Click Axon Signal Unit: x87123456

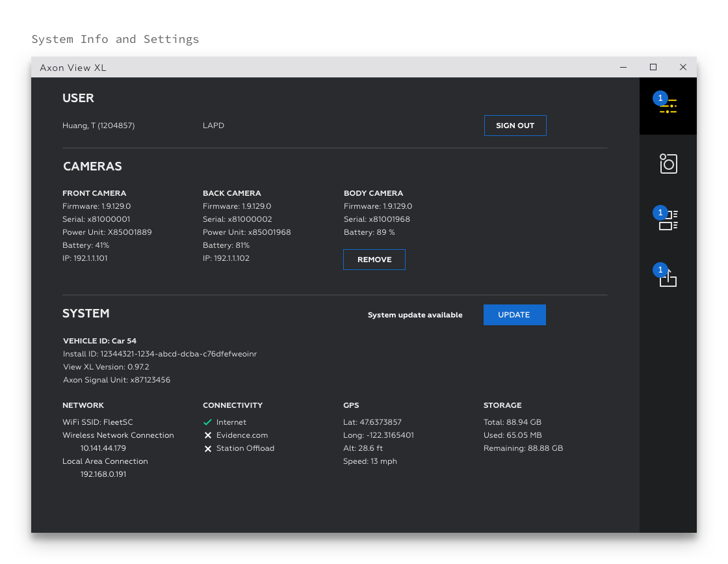[x=116, y=380]
